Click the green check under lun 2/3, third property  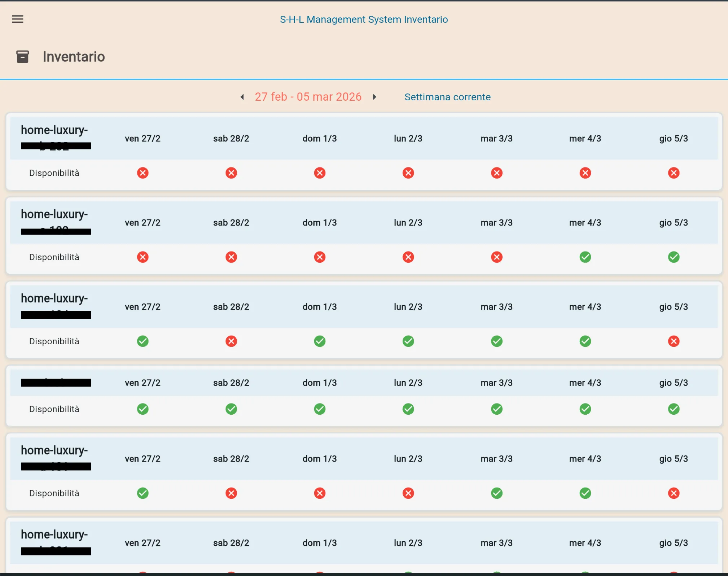[x=408, y=341]
